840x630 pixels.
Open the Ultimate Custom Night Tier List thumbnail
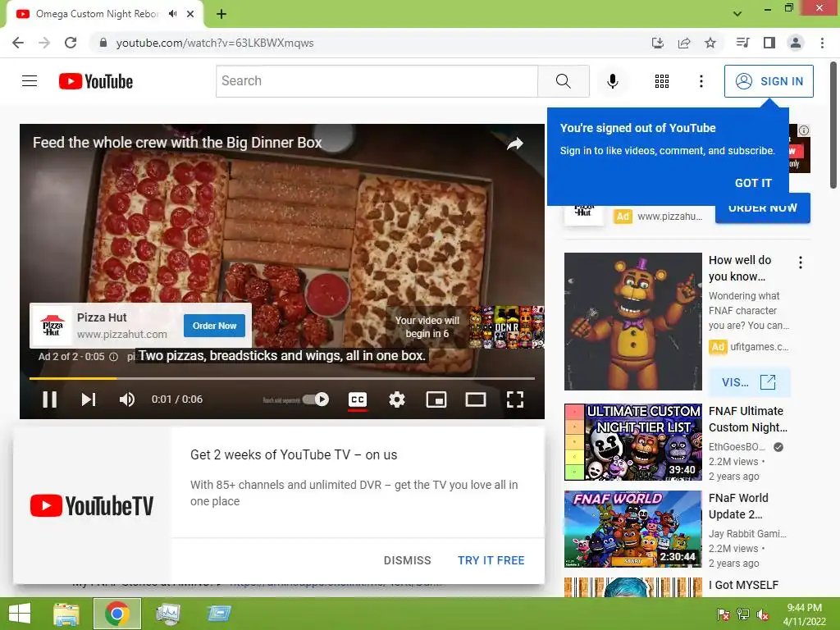632,442
